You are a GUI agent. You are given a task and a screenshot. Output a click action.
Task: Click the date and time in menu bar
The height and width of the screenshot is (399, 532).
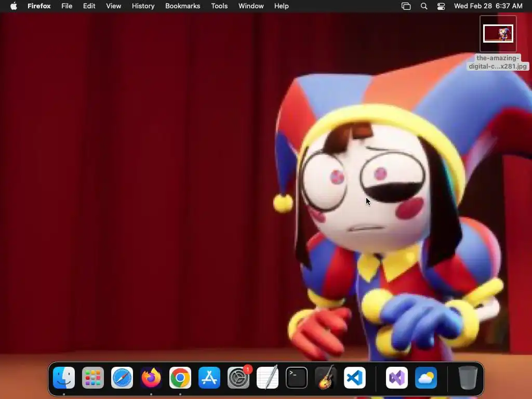[x=488, y=6]
